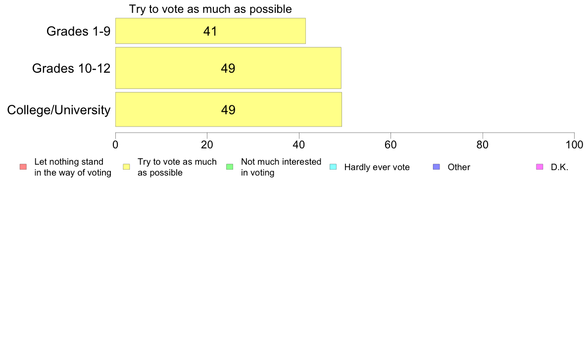Click the Hardly ever vote legend text

[377, 167]
